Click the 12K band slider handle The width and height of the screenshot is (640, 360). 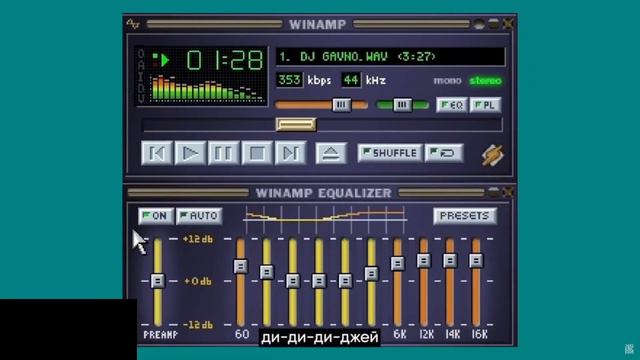click(424, 260)
